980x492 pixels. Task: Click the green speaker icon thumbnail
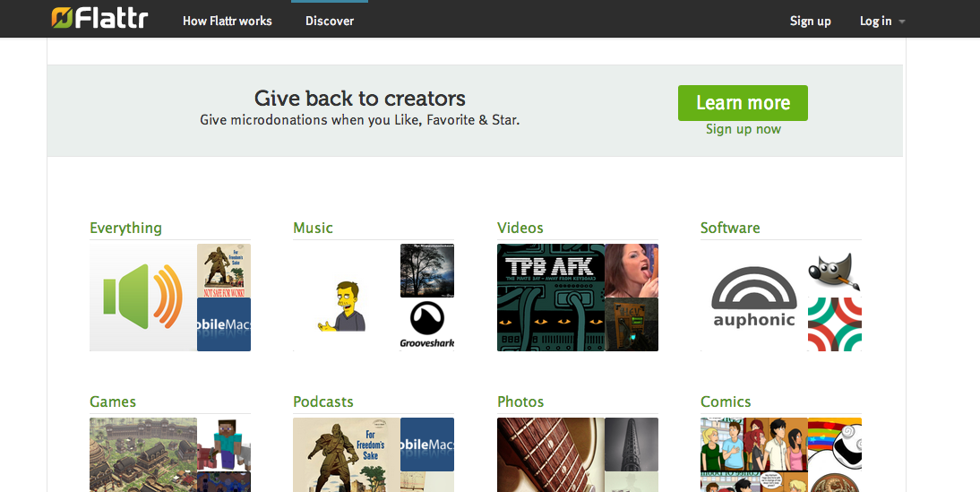pos(143,297)
